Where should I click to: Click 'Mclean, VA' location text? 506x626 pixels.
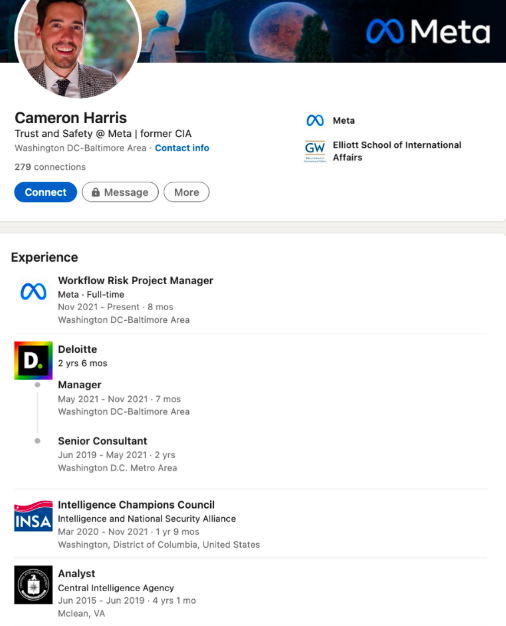pyautogui.click(x=81, y=614)
